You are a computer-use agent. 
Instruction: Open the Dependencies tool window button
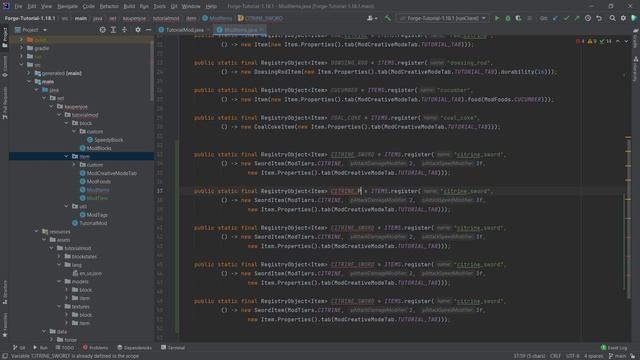tap(135, 348)
